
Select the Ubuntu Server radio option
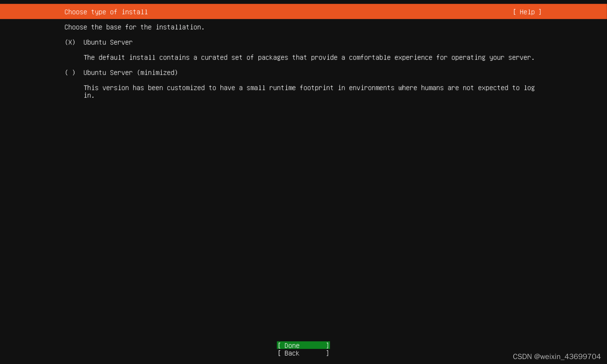70,42
